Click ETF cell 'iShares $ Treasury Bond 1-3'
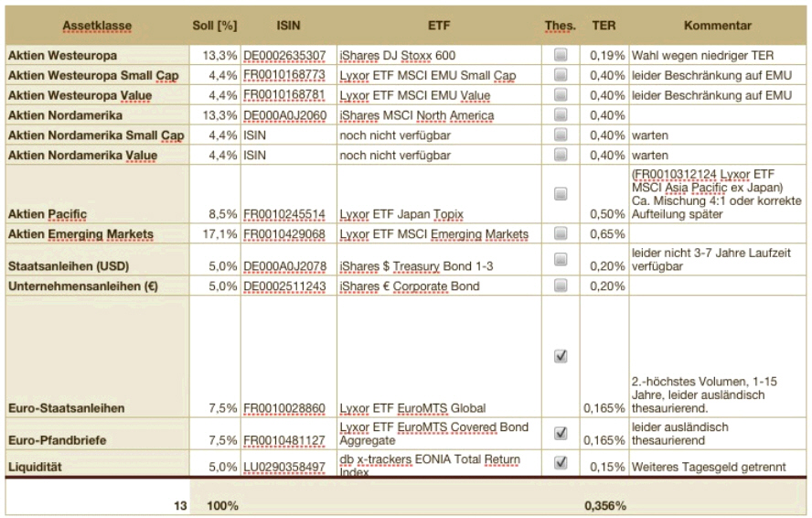Image resolution: width=812 pixels, height=518 pixels. pyautogui.click(x=439, y=260)
